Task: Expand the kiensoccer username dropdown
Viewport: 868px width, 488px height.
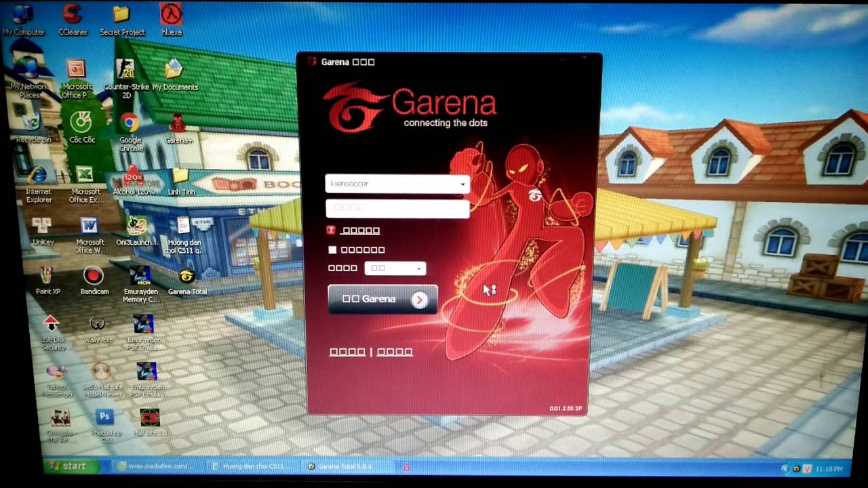Action: pyautogui.click(x=463, y=184)
